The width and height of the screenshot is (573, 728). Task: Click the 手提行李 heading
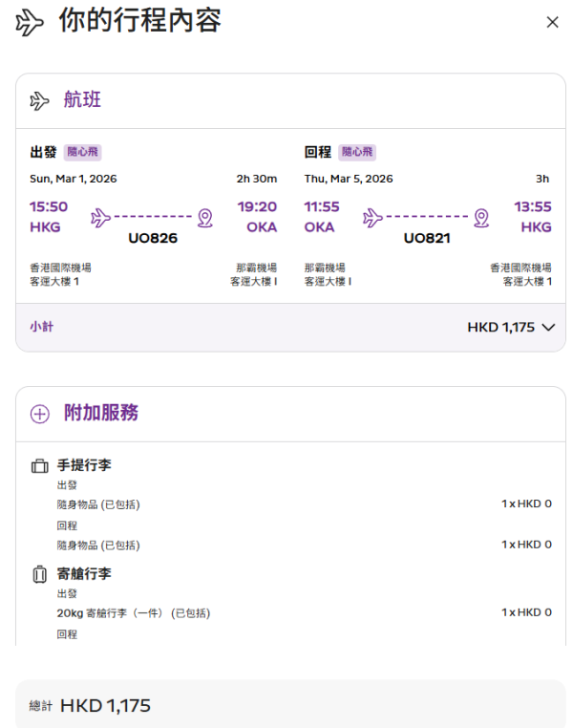tap(84, 465)
